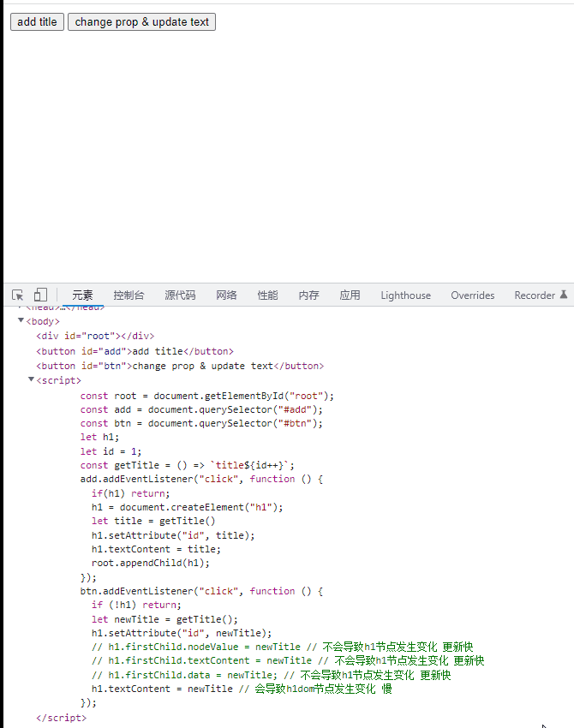Screen dimensions: 574x728
Task: Click the commented h1.firstChild.data line
Action: coord(272,675)
